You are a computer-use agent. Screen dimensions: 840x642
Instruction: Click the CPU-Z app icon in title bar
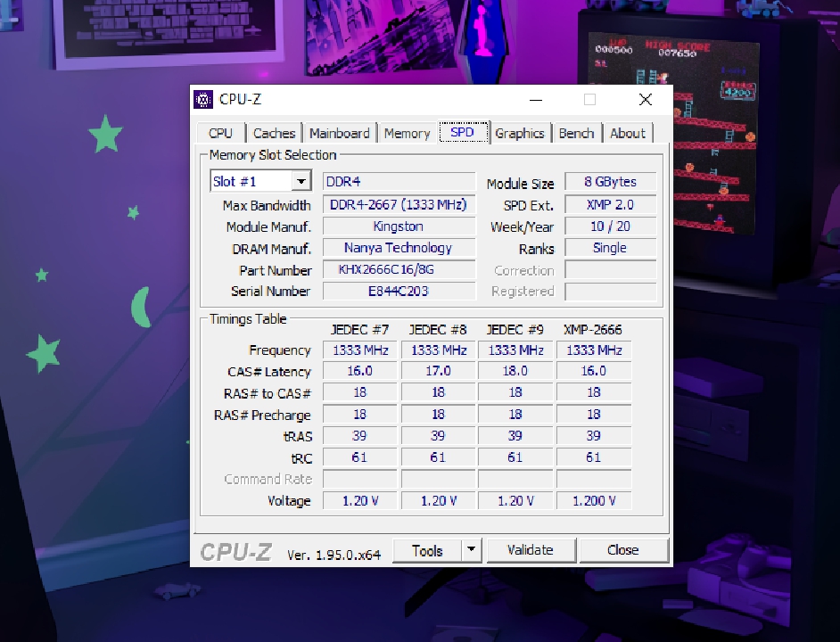point(203,100)
